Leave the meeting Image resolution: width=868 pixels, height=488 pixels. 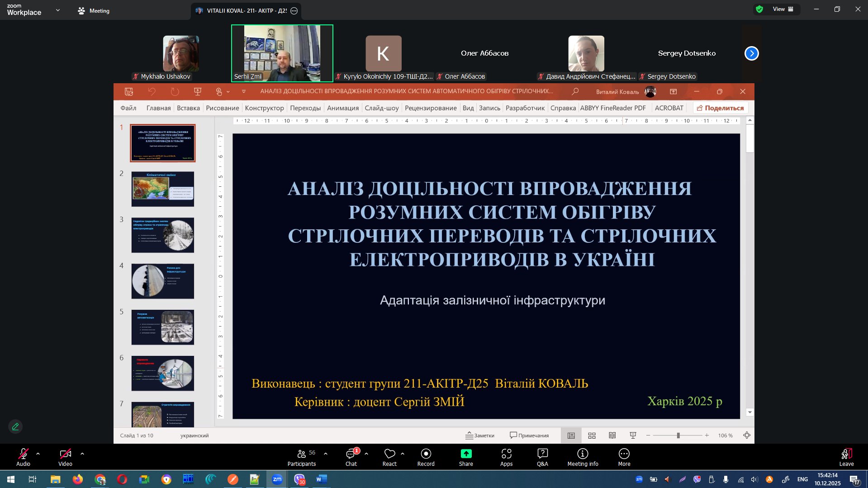click(846, 457)
